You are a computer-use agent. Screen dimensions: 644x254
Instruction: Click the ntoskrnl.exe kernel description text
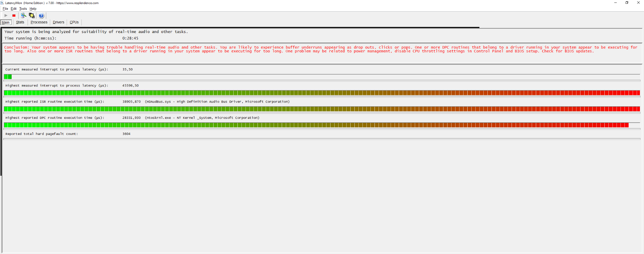click(202, 118)
